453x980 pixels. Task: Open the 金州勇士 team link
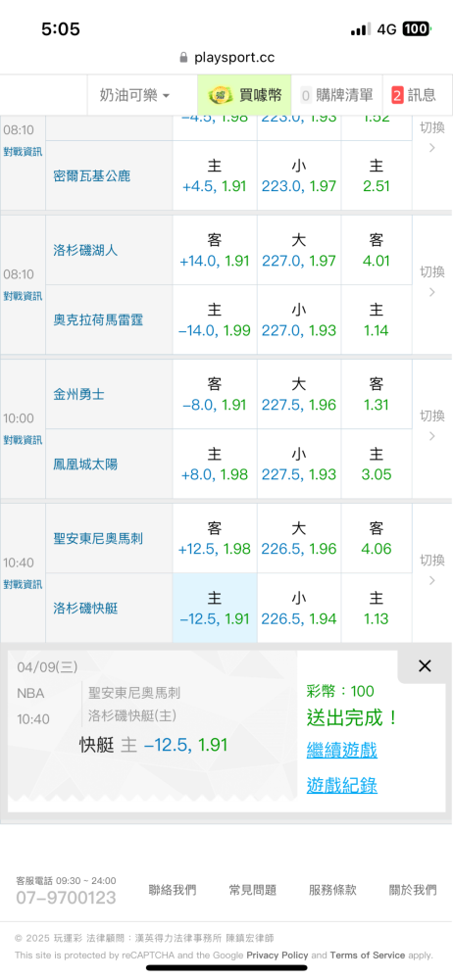[x=78, y=395]
